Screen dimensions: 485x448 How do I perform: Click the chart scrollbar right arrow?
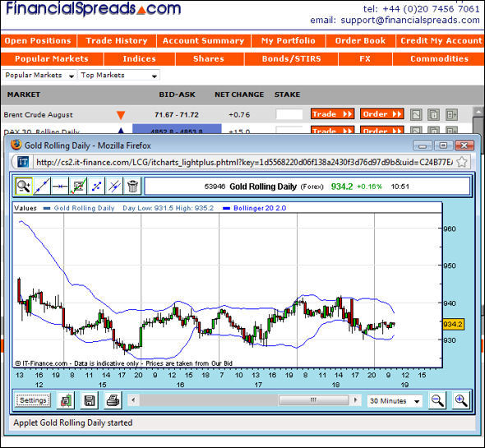[x=355, y=400]
